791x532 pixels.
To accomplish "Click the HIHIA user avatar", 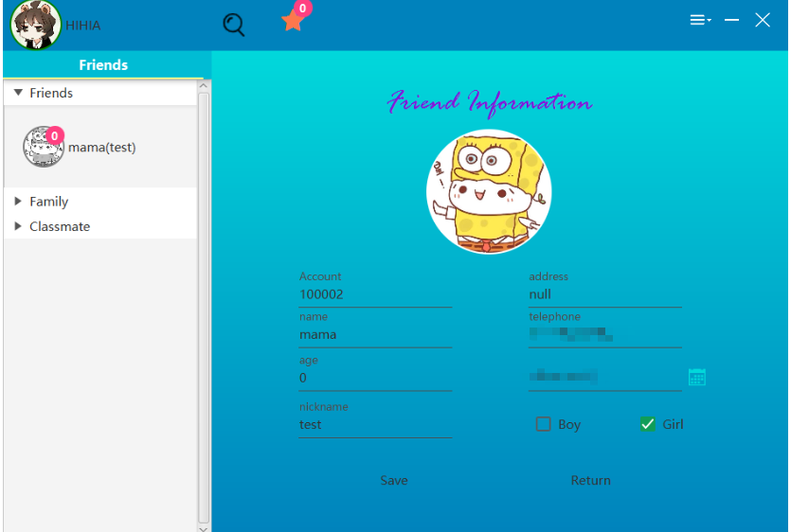I will 35,25.
